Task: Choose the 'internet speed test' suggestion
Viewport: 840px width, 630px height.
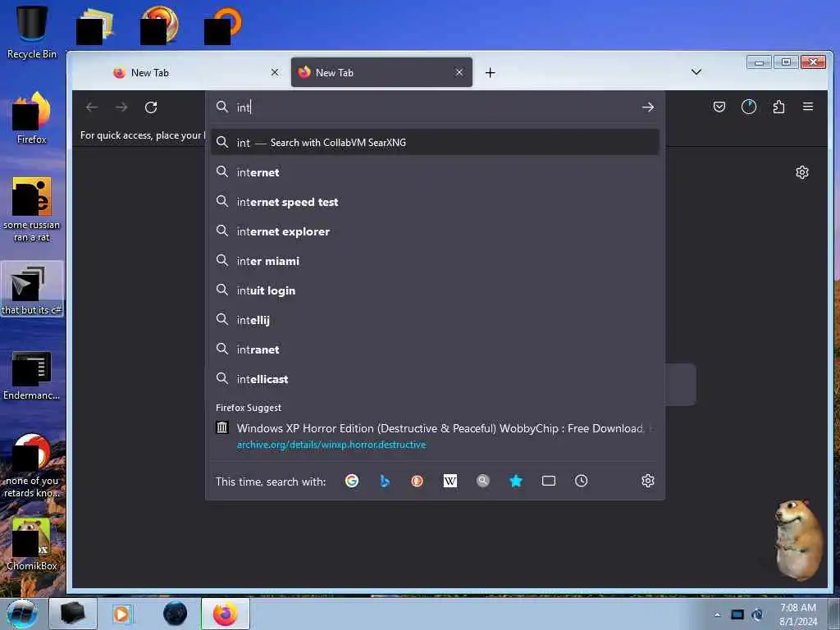Action: coord(435,202)
